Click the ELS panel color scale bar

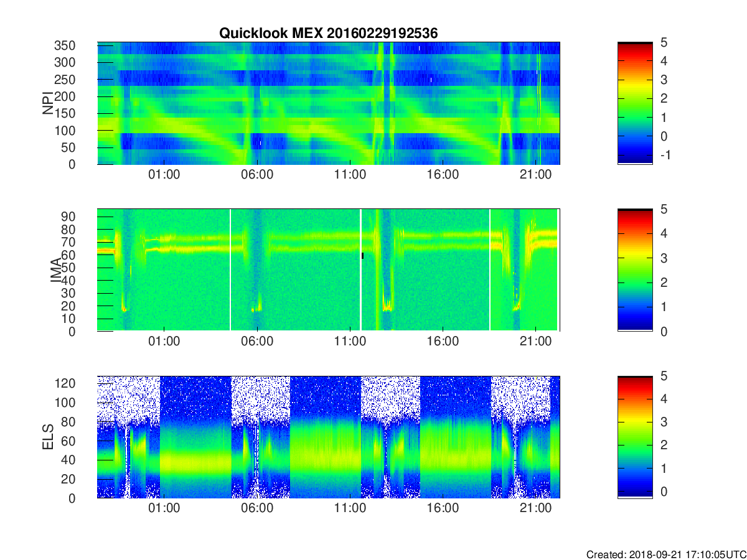(x=635, y=437)
